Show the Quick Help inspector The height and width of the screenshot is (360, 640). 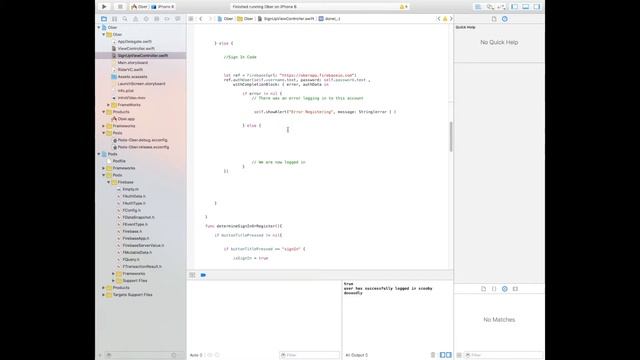point(505,19)
